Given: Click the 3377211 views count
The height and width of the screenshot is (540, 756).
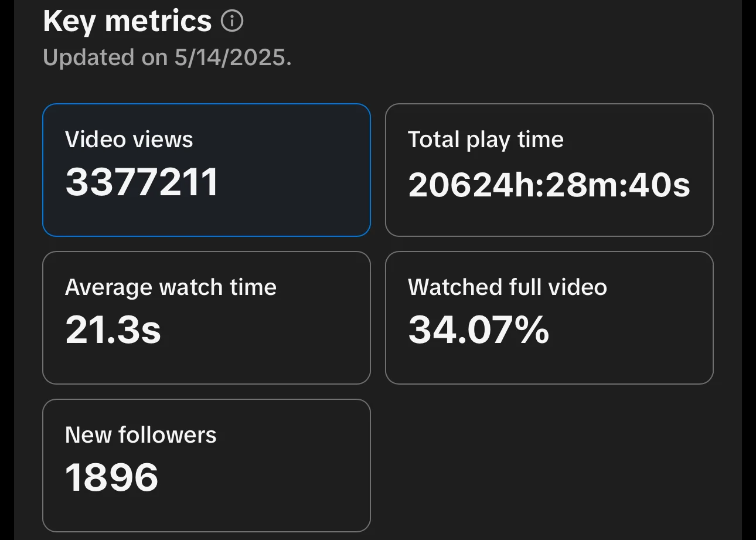Looking at the screenshot, I should point(142,182).
